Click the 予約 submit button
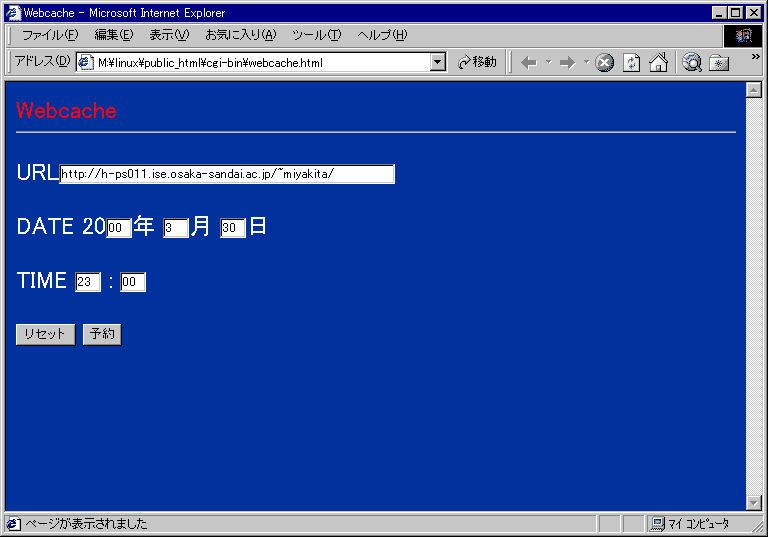This screenshot has width=768, height=537. coord(102,335)
